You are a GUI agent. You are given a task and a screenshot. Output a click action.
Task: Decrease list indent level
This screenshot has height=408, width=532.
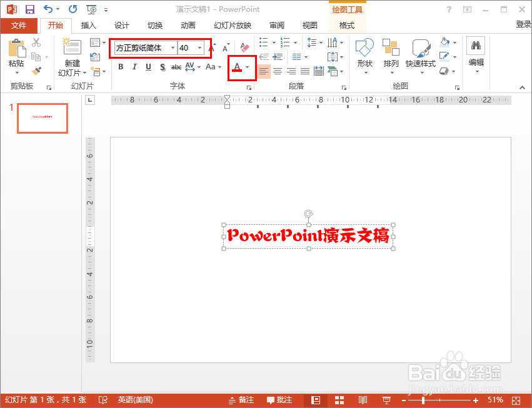pos(264,57)
